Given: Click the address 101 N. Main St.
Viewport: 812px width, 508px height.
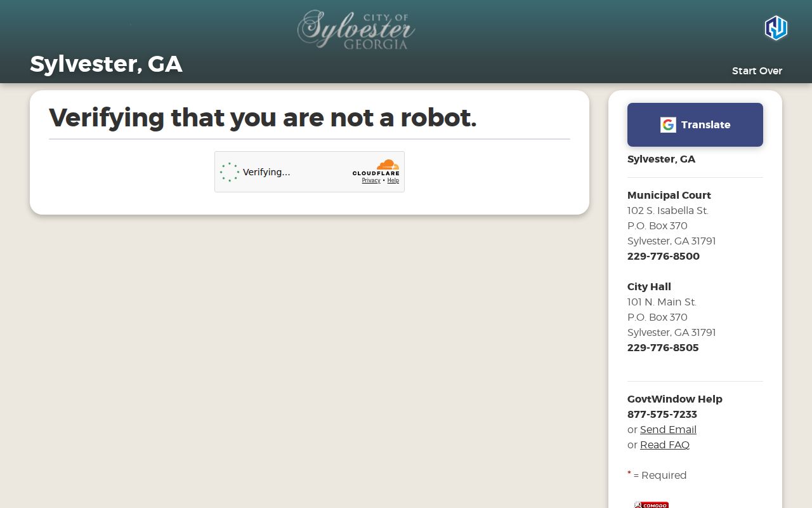Looking at the screenshot, I should [662, 302].
